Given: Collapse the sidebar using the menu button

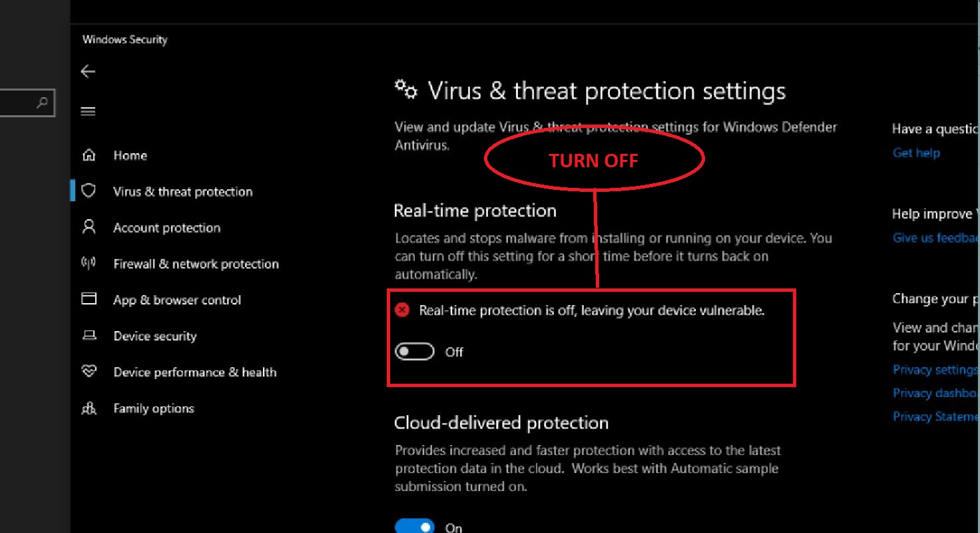Looking at the screenshot, I should (x=88, y=111).
